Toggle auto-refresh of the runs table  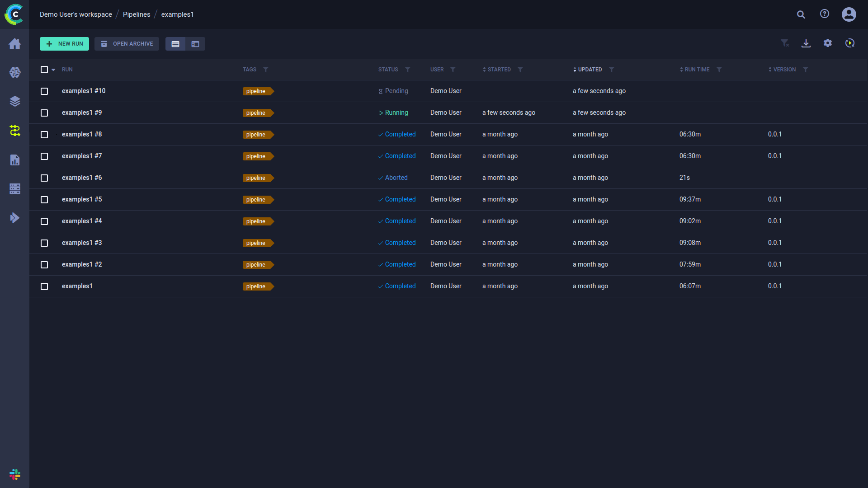click(x=849, y=43)
